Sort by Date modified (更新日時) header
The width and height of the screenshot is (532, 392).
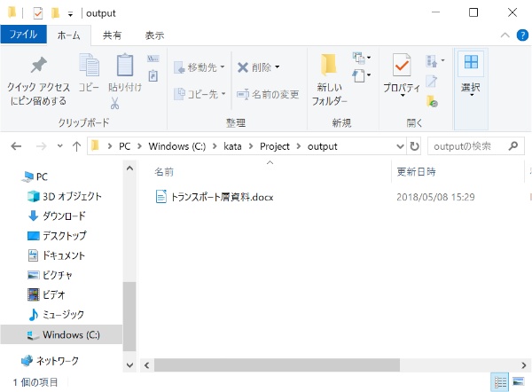[417, 172]
